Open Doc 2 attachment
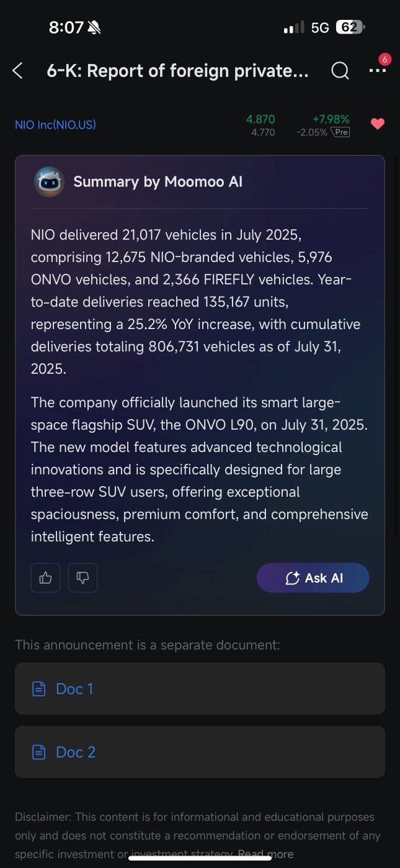This screenshot has width=400, height=868. [x=200, y=752]
